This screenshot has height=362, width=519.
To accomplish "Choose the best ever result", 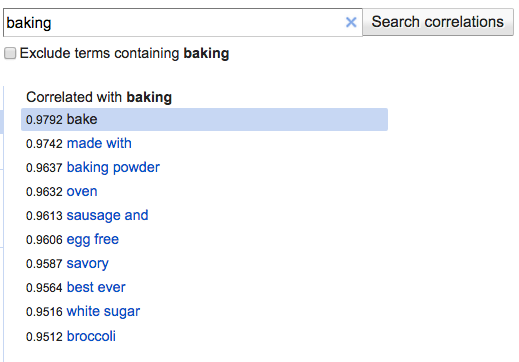I will click(x=96, y=287).
